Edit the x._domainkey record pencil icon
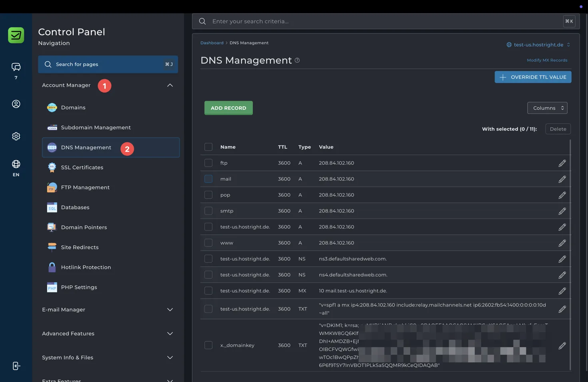Image resolution: width=588 pixels, height=382 pixels. tap(562, 345)
